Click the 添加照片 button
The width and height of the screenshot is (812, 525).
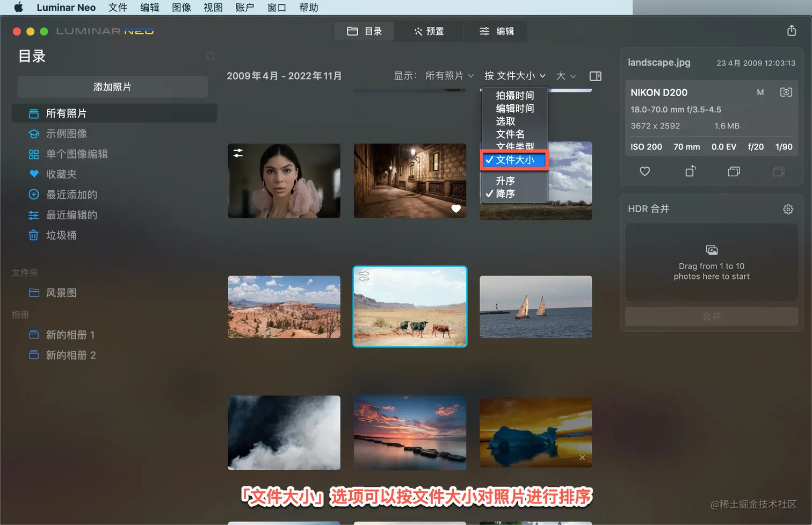coord(112,87)
